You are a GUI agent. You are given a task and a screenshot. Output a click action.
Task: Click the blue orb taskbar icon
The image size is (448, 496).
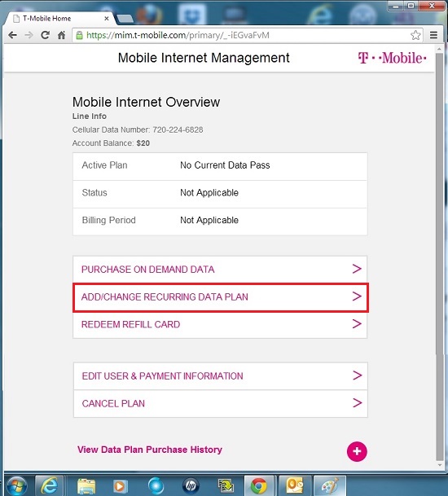point(156,486)
